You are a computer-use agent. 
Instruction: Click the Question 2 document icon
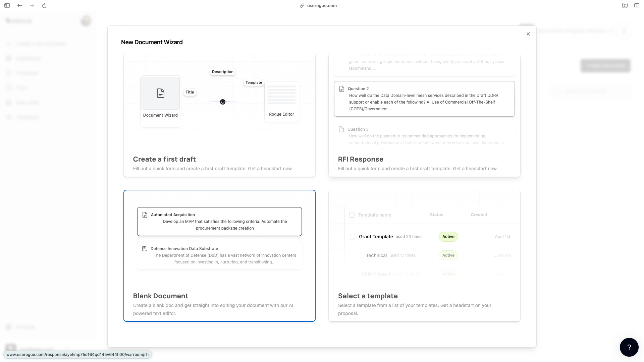tap(342, 89)
